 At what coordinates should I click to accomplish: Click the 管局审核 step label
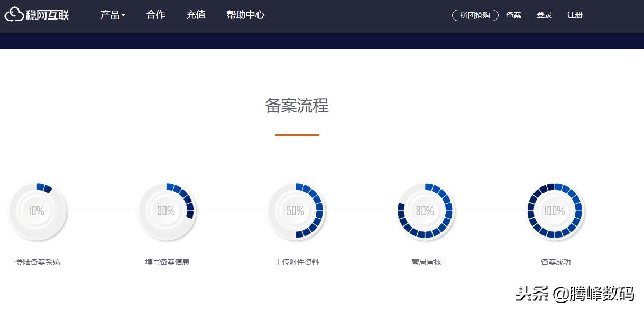click(x=426, y=261)
